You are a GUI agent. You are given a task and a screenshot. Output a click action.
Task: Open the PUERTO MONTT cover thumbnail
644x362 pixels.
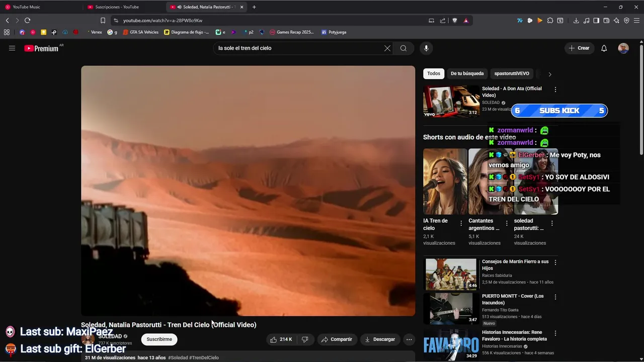(x=451, y=309)
